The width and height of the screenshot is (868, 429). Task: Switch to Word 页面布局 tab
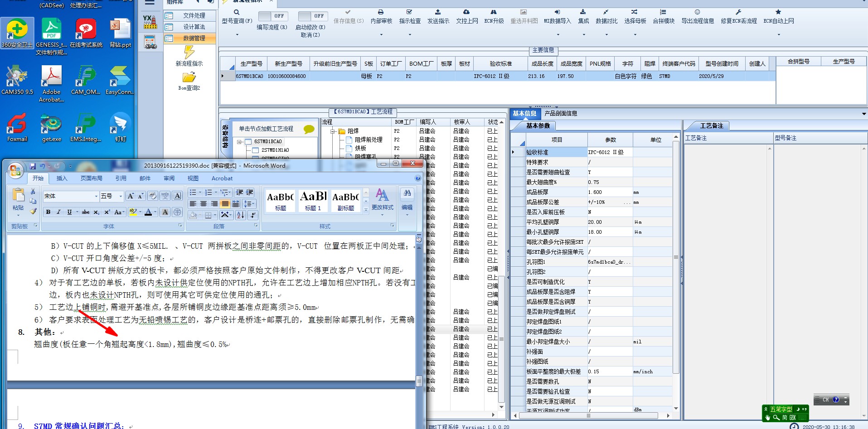coord(91,178)
